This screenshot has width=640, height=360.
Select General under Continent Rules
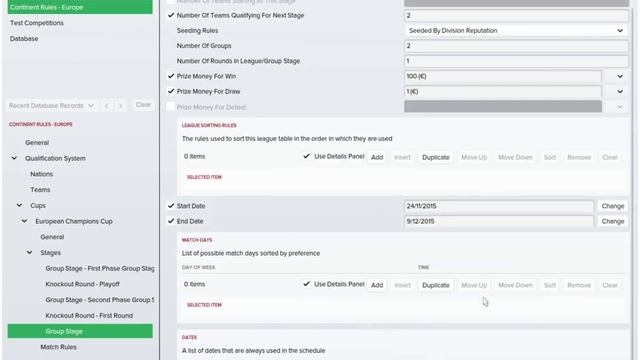coord(37,142)
